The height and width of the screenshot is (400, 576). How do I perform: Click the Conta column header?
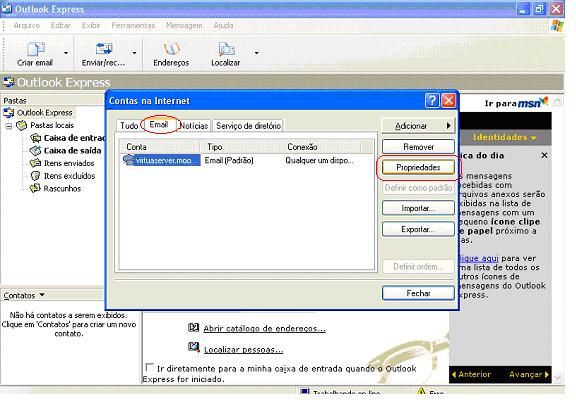pos(160,147)
